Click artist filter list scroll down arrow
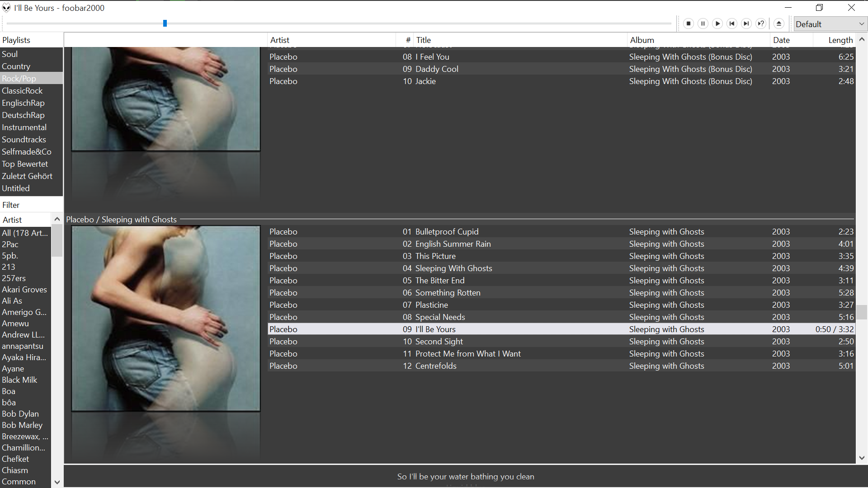Image resolution: width=868 pixels, height=488 pixels. click(x=57, y=482)
